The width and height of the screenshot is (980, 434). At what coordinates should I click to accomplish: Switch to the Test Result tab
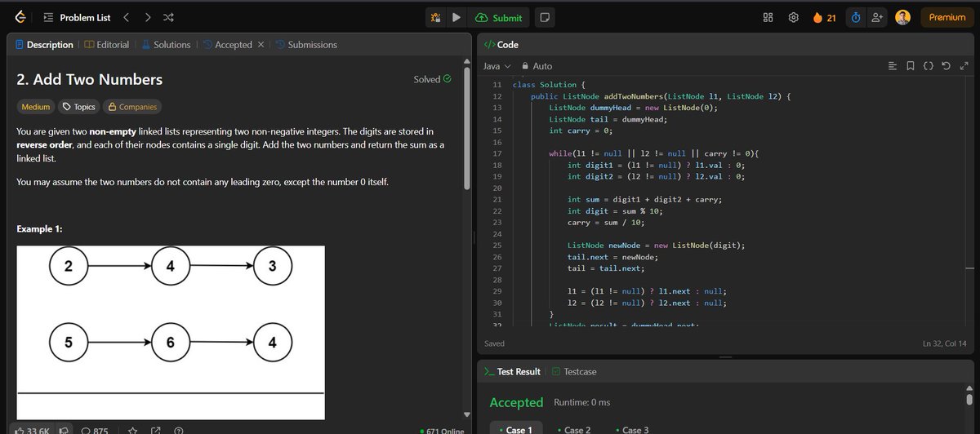(x=512, y=371)
